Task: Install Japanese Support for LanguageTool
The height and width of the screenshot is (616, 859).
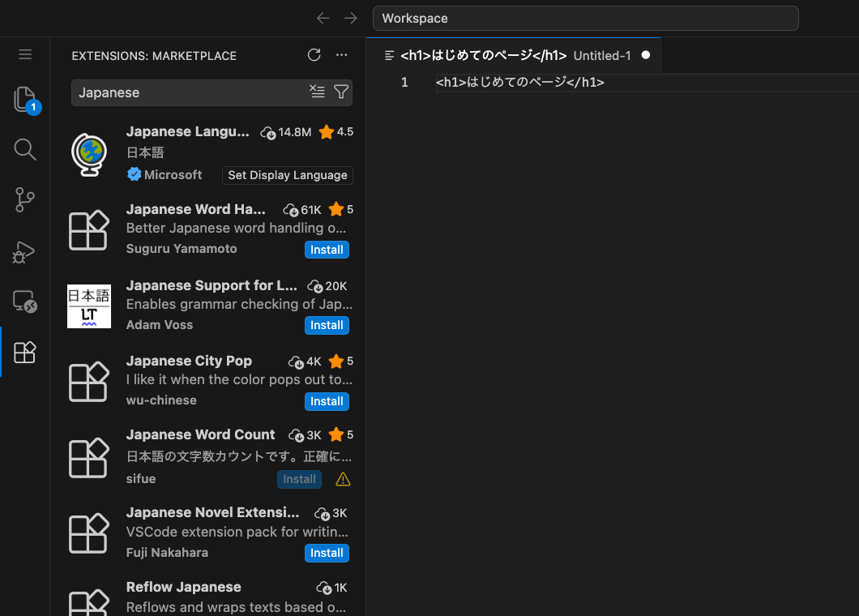Action: point(327,326)
